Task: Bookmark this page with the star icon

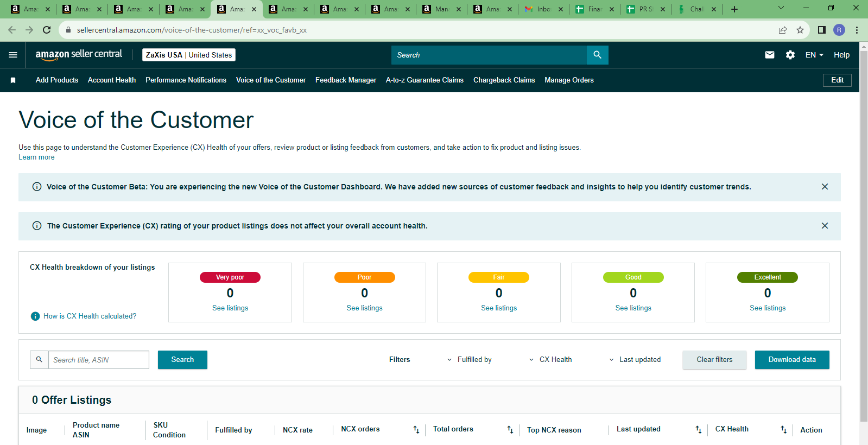Action: (x=800, y=30)
